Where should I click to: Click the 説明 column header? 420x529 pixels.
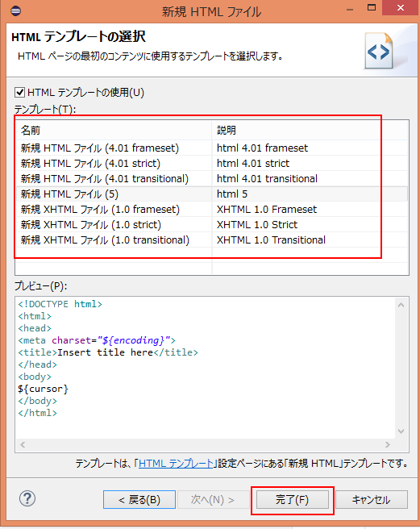pyautogui.click(x=310, y=130)
